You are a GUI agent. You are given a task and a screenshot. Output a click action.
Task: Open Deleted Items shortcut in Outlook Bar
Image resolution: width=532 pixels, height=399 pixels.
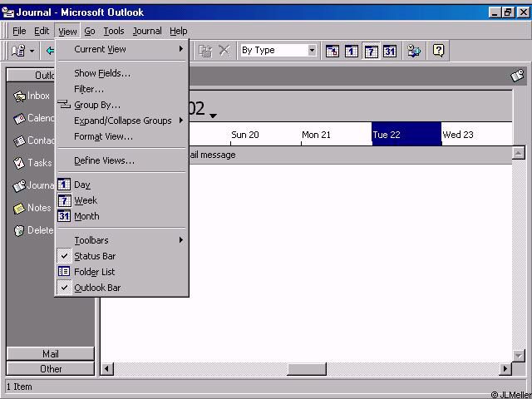click(x=34, y=230)
